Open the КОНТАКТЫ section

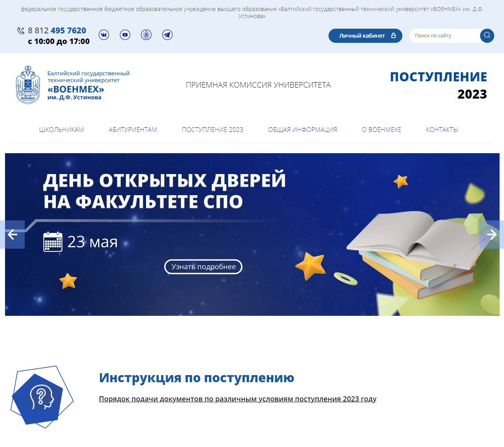pos(442,129)
